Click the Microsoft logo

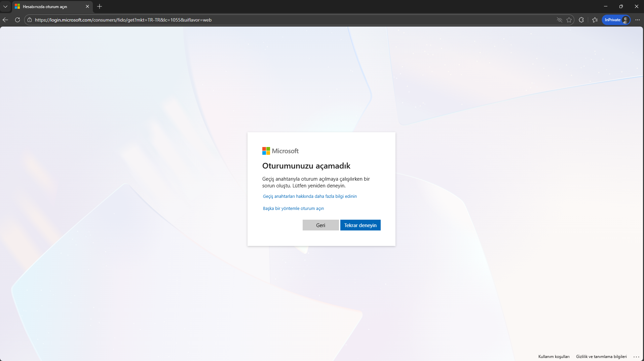click(x=280, y=151)
